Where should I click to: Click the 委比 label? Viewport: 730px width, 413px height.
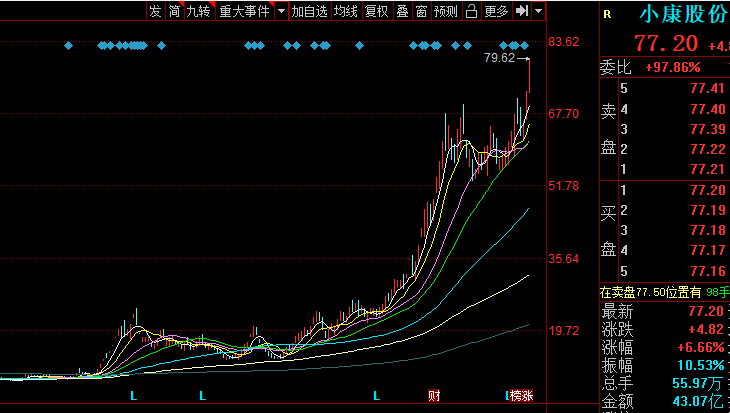[x=615, y=68]
